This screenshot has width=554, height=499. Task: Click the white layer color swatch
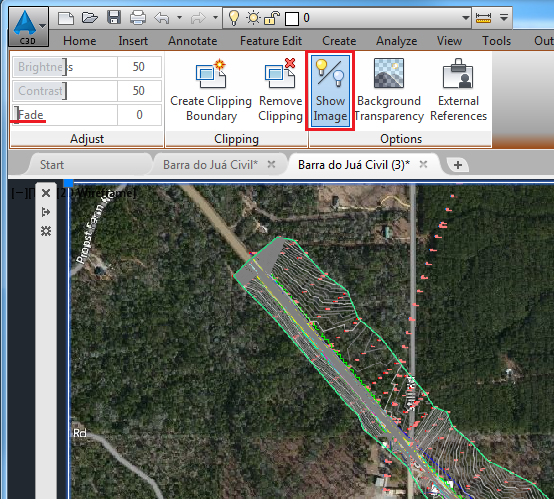coord(292,18)
